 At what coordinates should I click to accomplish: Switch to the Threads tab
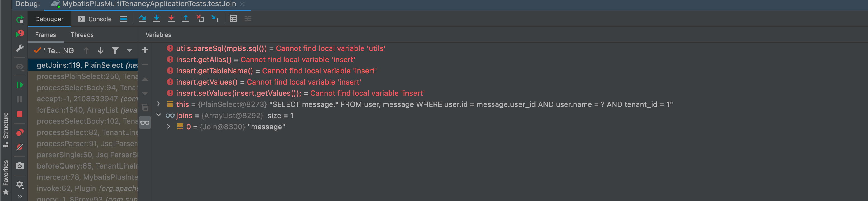pyautogui.click(x=82, y=35)
